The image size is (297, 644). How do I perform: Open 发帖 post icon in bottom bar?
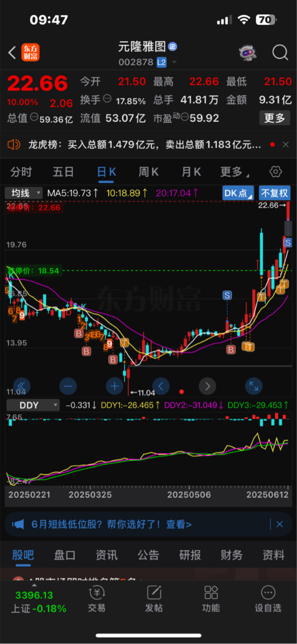tap(154, 599)
